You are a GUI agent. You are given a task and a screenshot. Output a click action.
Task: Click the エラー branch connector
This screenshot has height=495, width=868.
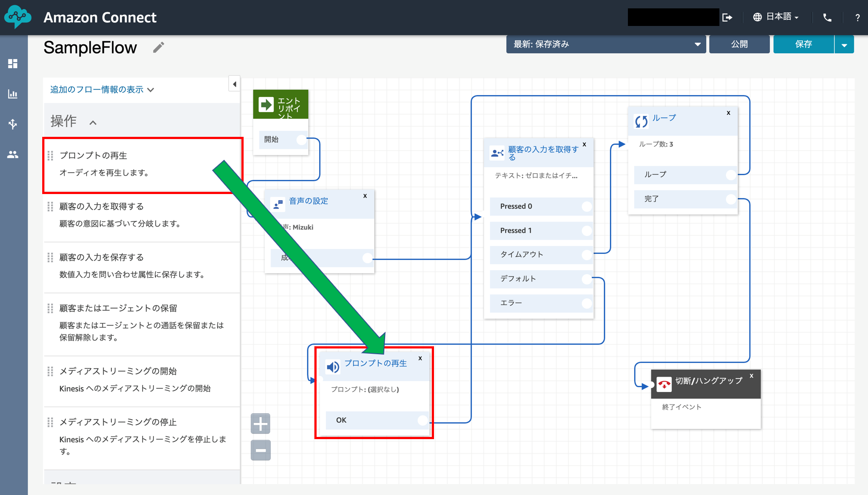(x=587, y=303)
